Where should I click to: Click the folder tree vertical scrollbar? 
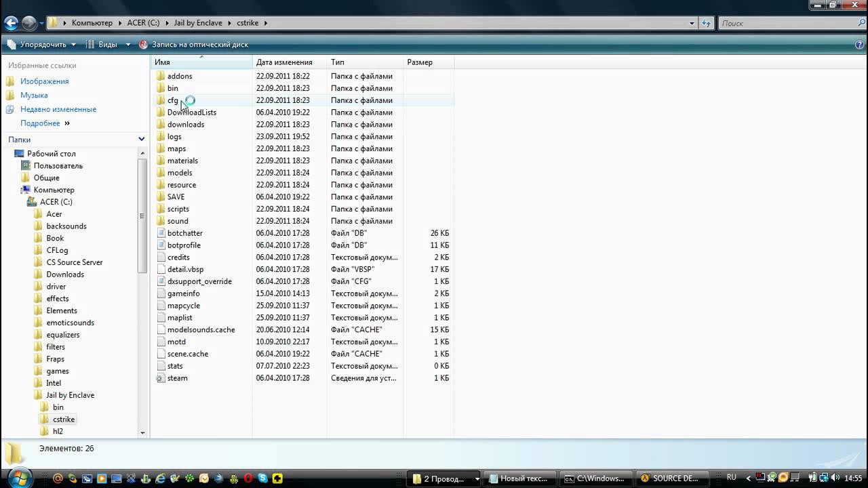click(142, 217)
